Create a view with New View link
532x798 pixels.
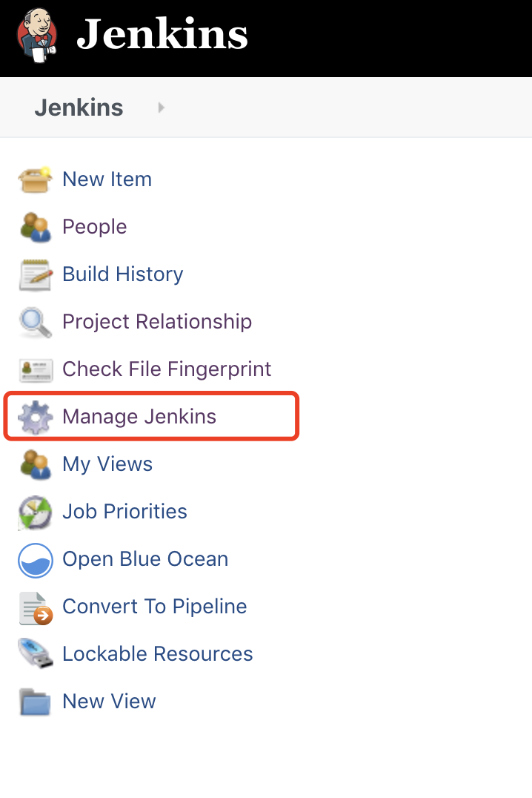tap(109, 702)
